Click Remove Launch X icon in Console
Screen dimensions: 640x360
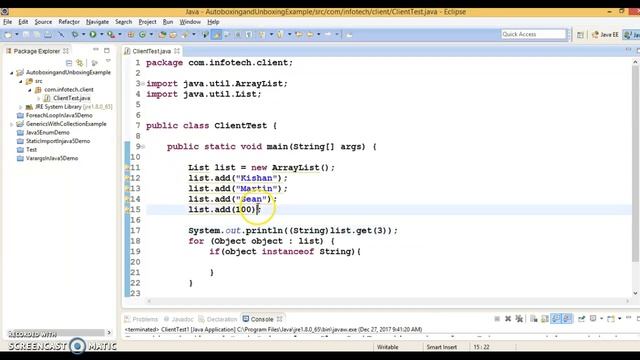[x=508, y=319]
